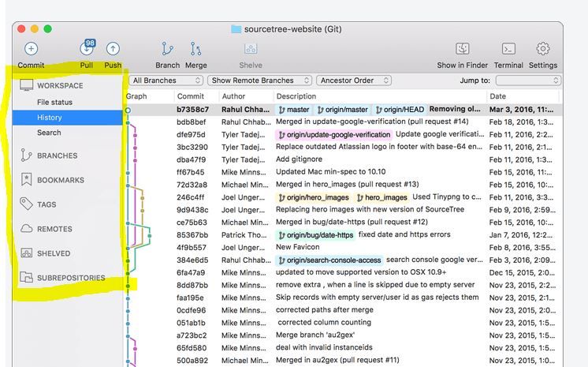Open the Show Remote Branches dropdown
This screenshot has width=588, height=367.
[259, 81]
